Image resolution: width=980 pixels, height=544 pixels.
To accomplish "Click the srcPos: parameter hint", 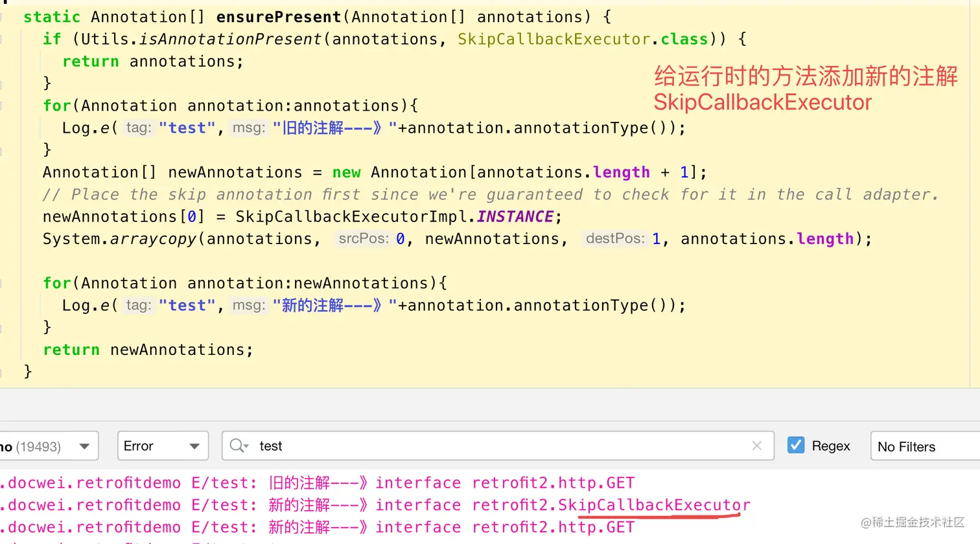I will tap(364, 239).
